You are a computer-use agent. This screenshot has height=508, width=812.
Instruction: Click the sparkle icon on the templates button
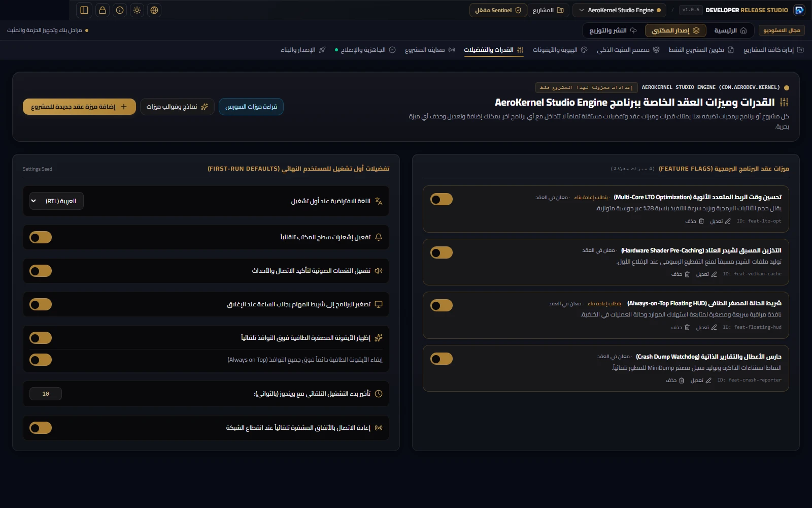tap(205, 107)
